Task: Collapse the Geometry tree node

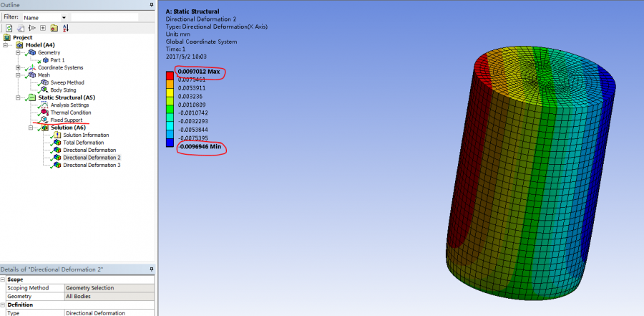Action: coord(18,53)
